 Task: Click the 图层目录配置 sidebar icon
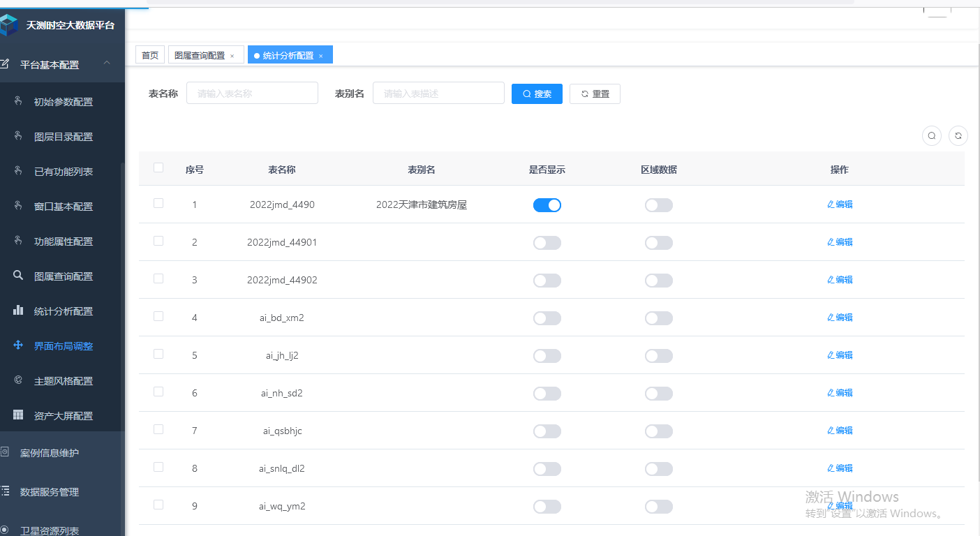point(17,136)
